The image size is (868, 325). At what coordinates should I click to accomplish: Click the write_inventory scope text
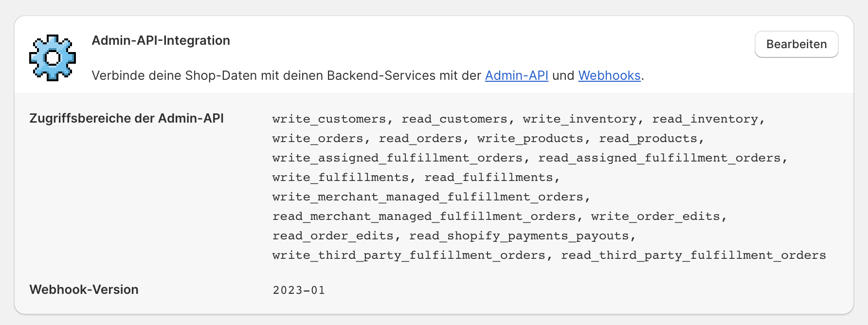579,119
